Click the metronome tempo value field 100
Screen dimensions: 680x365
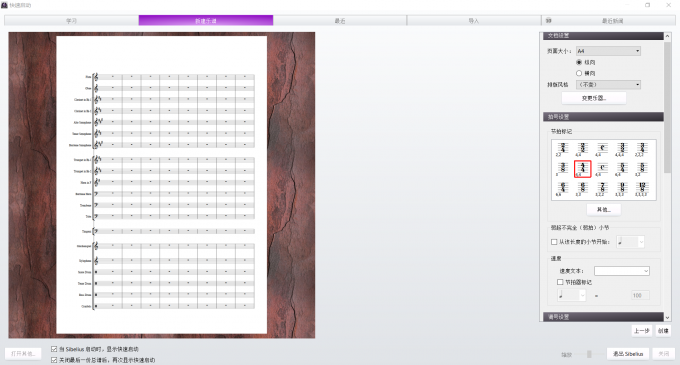click(640, 295)
